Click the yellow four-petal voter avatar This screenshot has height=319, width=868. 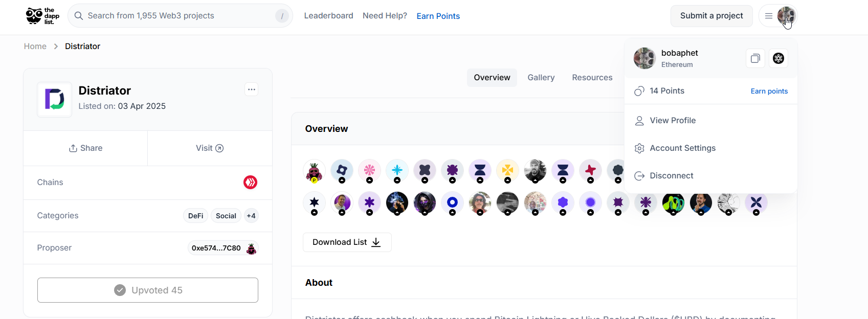507,170
